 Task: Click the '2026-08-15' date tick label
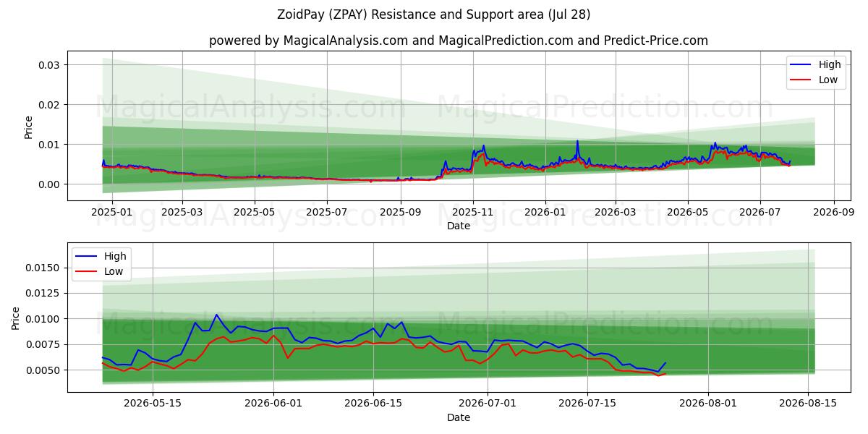(808, 404)
